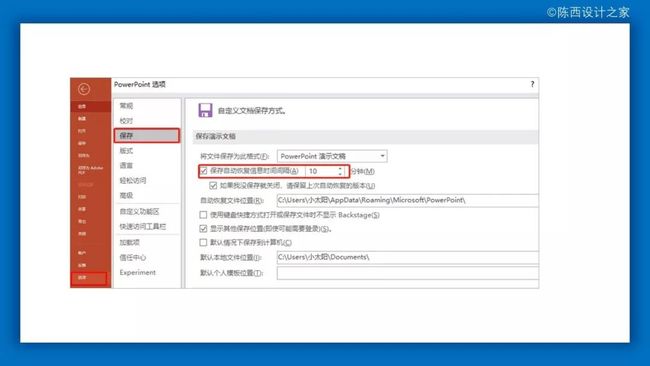
Task: Go to the 轻松访问 category
Action: (x=133, y=180)
